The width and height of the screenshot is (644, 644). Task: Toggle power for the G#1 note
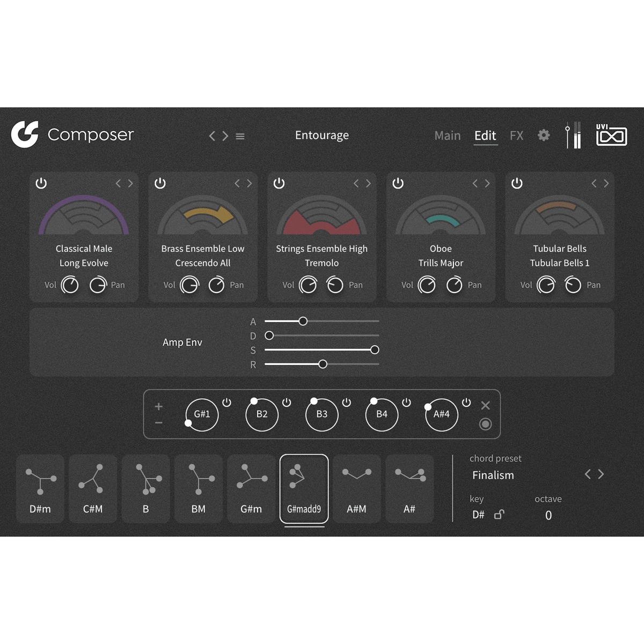(226, 402)
